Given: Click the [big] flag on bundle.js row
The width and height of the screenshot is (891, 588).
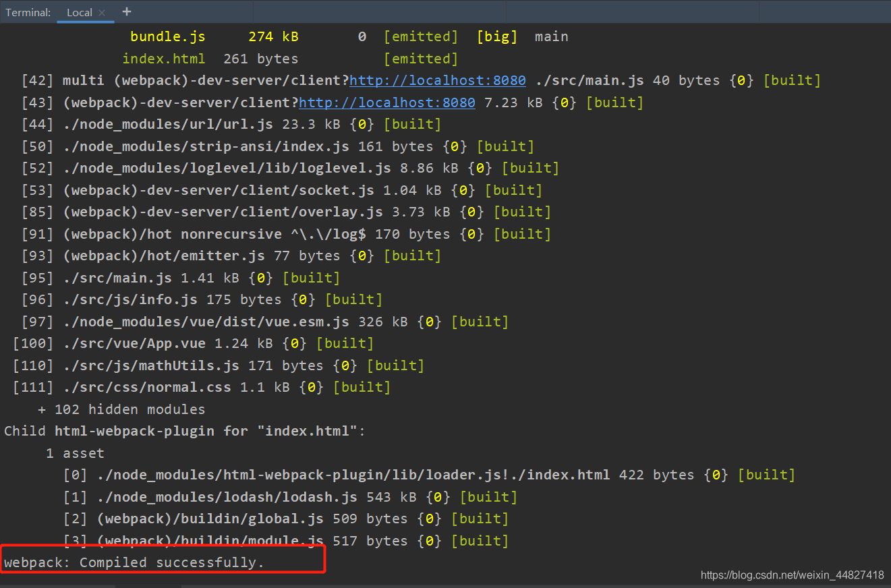Looking at the screenshot, I should tap(497, 36).
